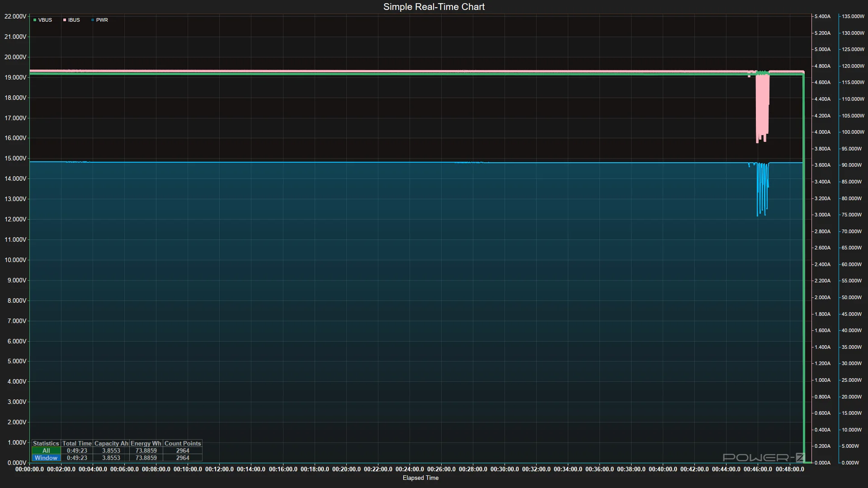The height and width of the screenshot is (488, 868).
Task: Click the pink IBUS legend color square
Action: coord(65,20)
